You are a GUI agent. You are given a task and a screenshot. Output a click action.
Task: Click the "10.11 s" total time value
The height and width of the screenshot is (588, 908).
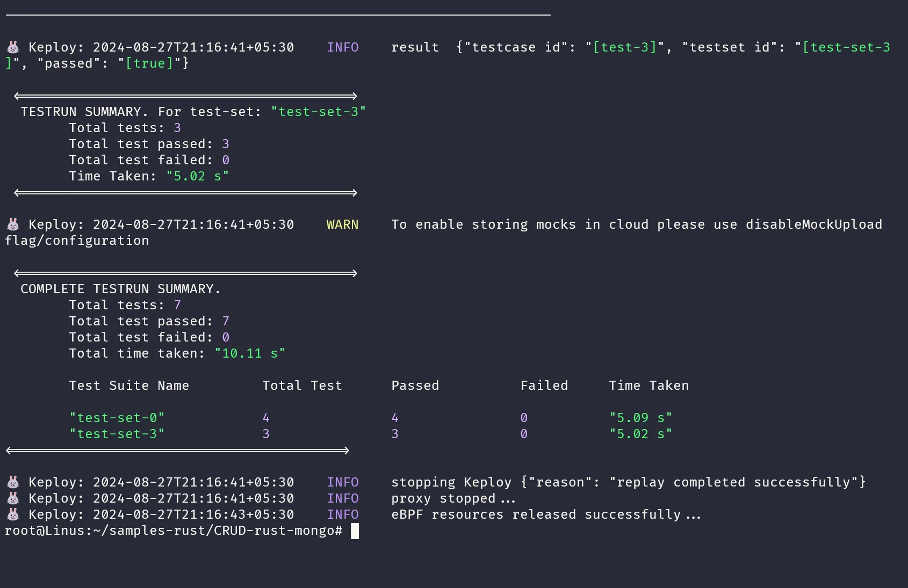tap(250, 353)
